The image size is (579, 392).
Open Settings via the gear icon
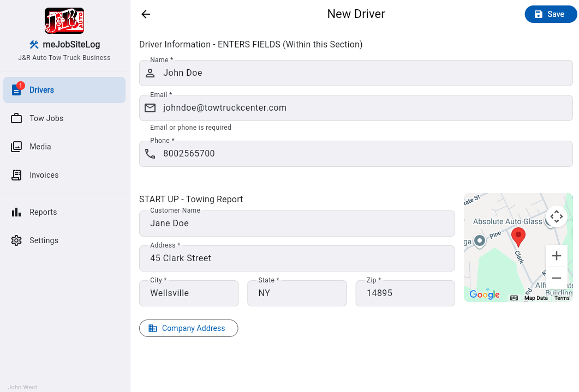click(17, 240)
